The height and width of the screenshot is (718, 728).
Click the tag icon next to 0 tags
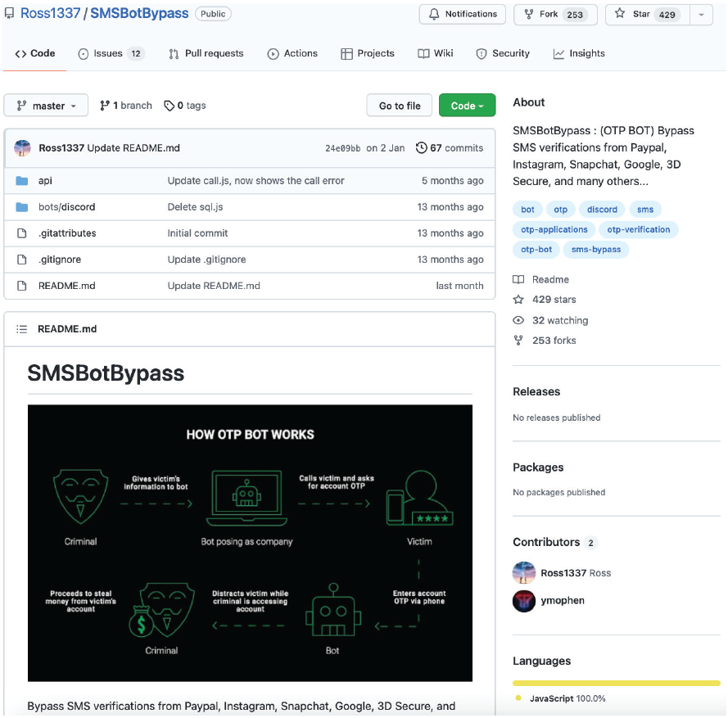pos(169,106)
